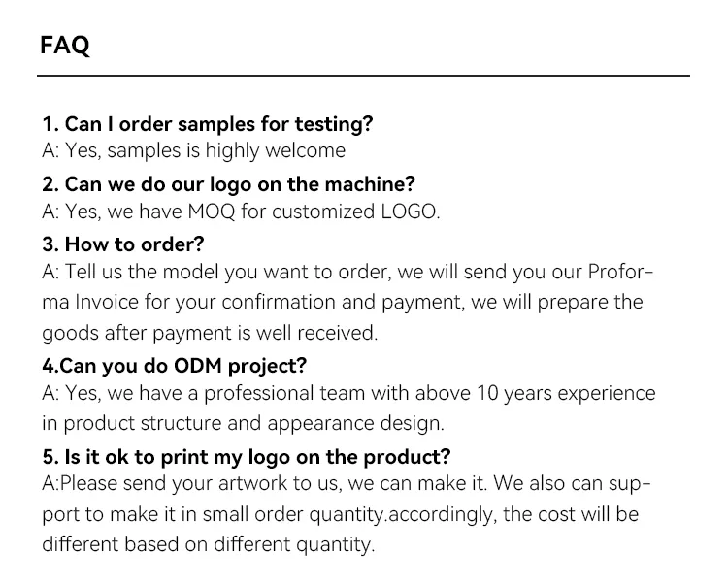Click the answer about MOQ for customized LOGO
The width and height of the screenshot is (728, 586).
(x=241, y=211)
